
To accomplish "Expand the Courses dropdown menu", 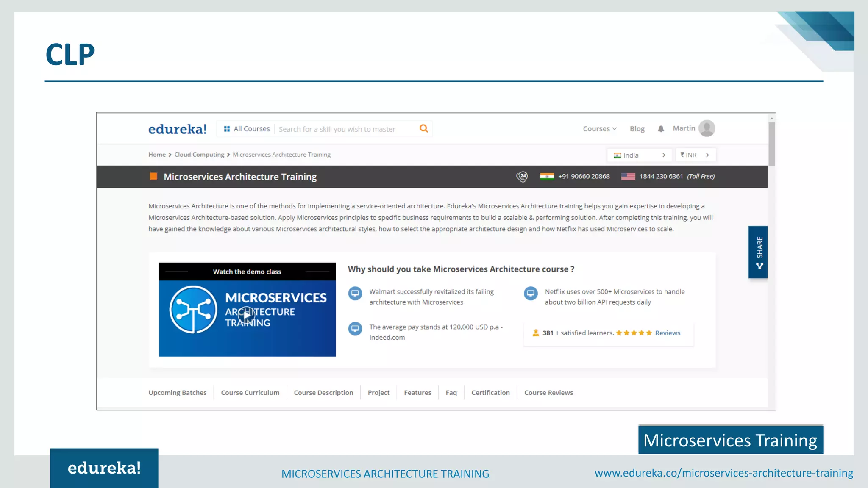I will pyautogui.click(x=600, y=129).
